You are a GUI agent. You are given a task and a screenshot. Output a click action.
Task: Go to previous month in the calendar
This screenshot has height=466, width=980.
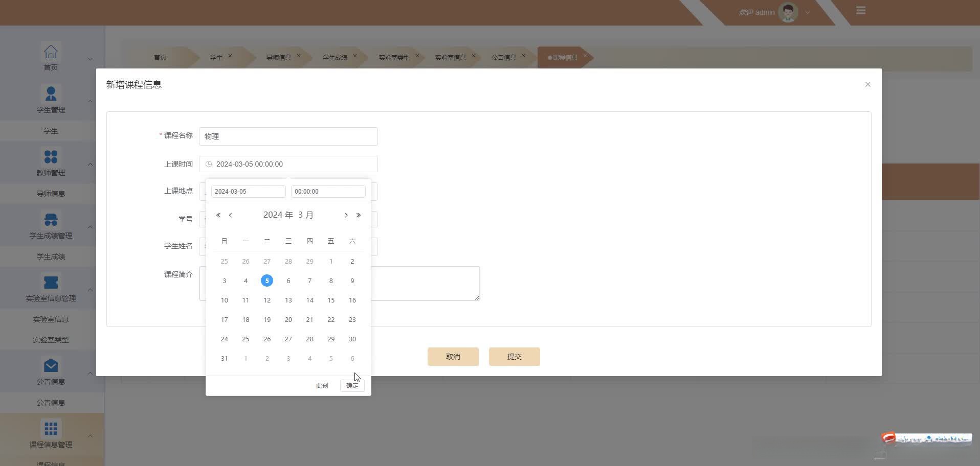pyautogui.click(x=231, y=215)
